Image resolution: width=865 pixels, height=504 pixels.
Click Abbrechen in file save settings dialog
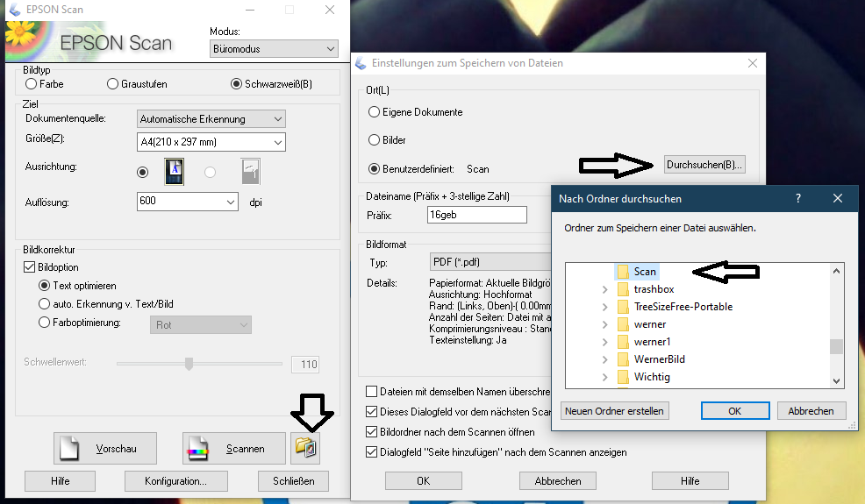(558, 481)
